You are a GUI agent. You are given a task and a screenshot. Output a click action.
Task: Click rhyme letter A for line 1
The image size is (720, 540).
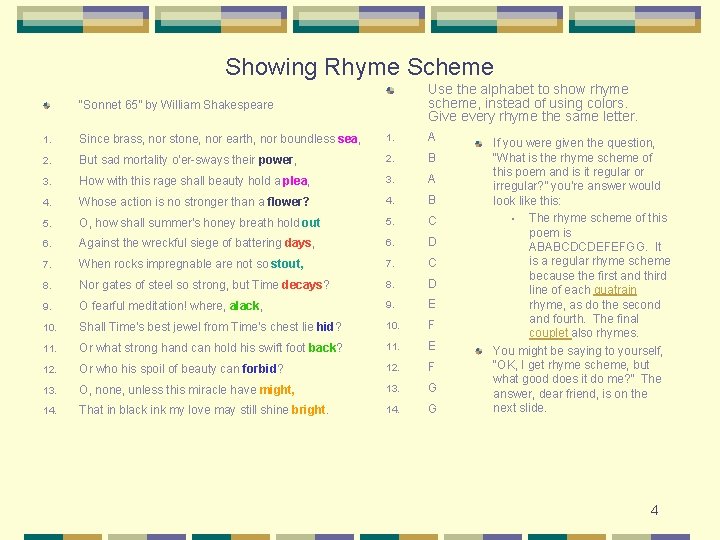pyautogui.click(x=432, y=137)
